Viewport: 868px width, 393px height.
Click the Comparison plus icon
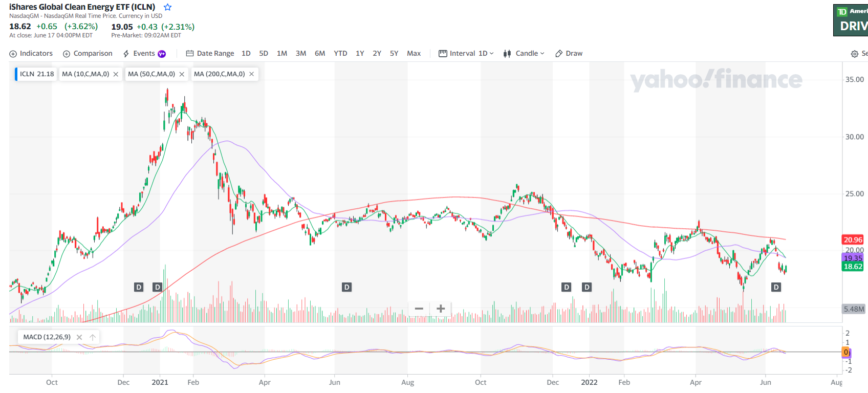point(67,54)
